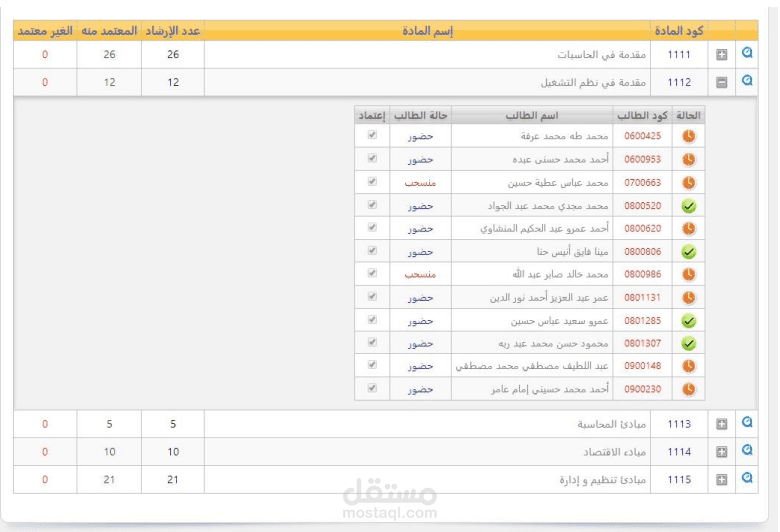Screen dimensions: 780x532
Task: Click course code 1115 cell
Action: click(679, 480)
